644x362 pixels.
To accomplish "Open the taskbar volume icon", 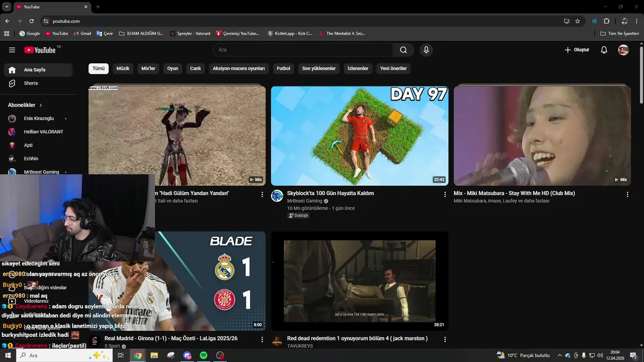I will pos(600,355).
